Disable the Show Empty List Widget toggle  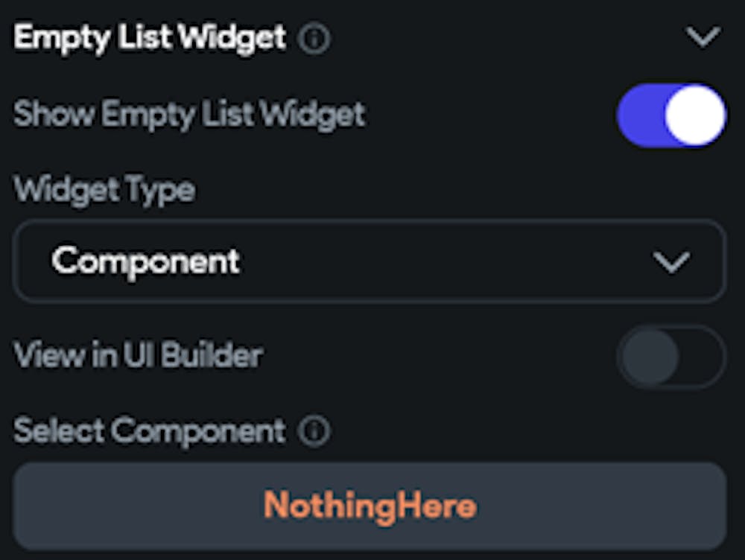point(670,115)
